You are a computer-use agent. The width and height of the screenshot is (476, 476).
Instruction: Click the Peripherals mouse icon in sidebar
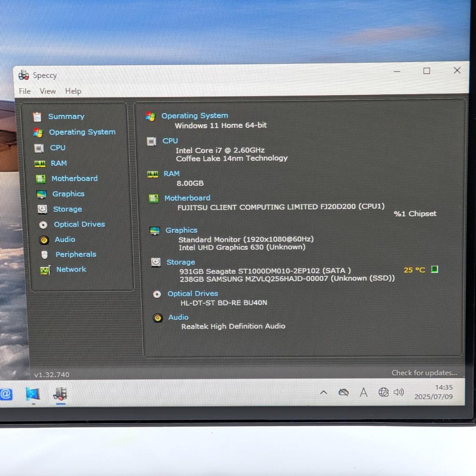[x=45, y=255]
